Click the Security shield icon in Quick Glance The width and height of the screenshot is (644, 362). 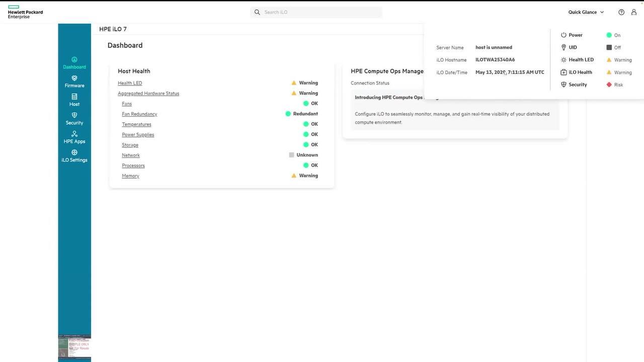563,84
